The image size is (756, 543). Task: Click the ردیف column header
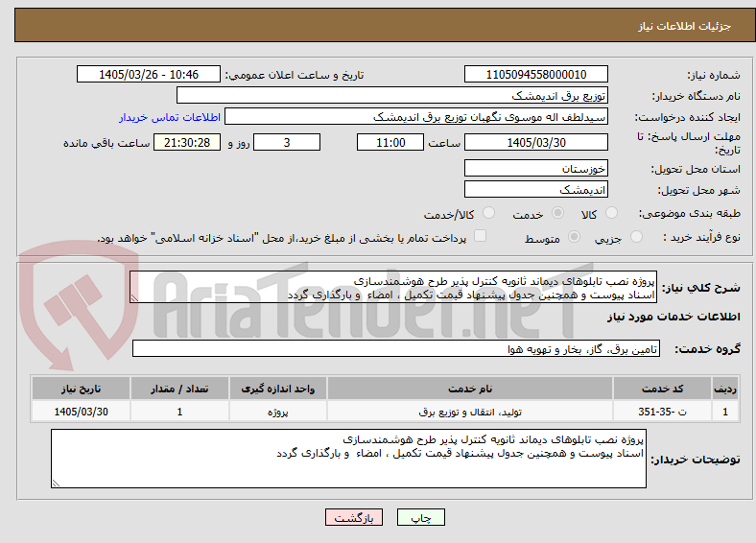coord(725,389)
